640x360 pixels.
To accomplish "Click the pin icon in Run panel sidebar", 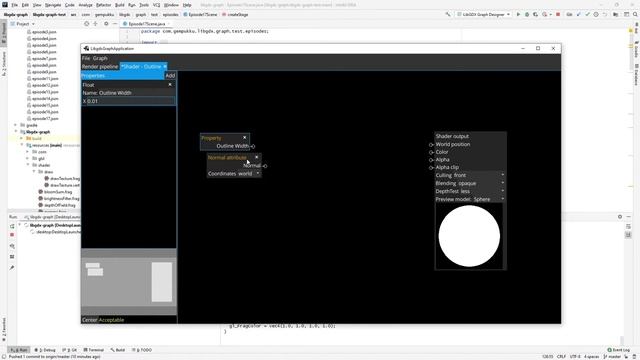I will tap(12, 268).
